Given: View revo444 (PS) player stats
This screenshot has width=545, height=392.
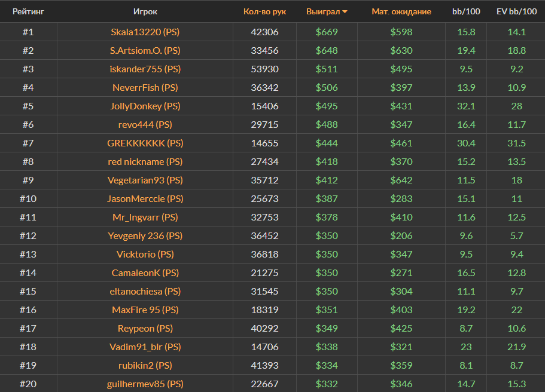Looking at the screenshot, I should [x=145, y=125].
